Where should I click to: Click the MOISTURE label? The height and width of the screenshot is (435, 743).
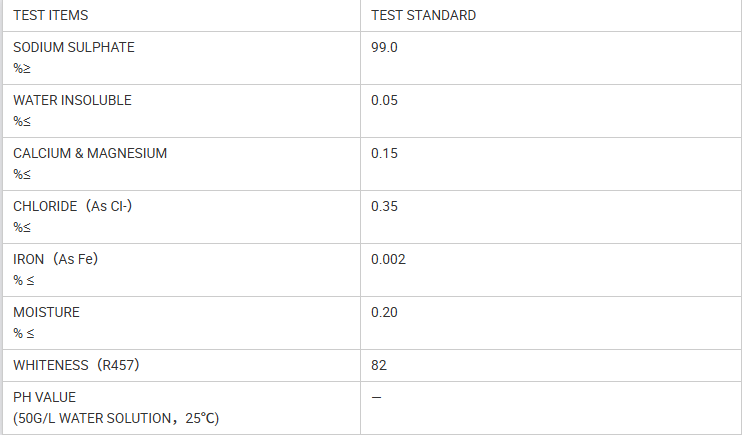click(x=46, y=312)
